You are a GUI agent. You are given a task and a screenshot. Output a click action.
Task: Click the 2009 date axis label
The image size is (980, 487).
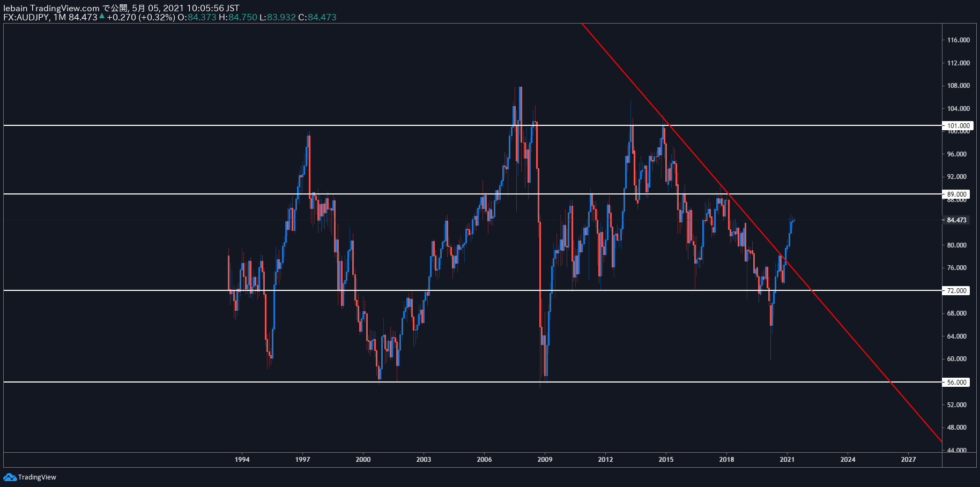pyautogui.click(x=545, y=460)
